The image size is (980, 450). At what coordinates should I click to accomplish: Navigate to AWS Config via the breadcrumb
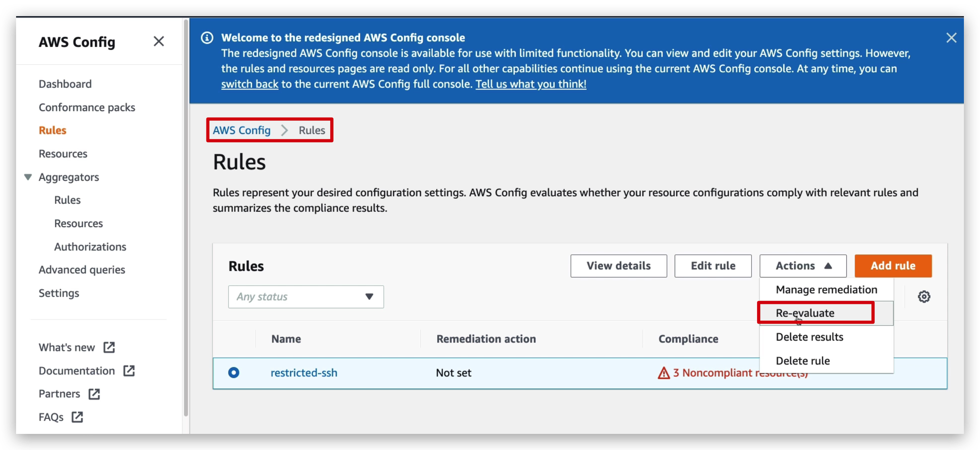pyautogui.click(x=242, y=130)
